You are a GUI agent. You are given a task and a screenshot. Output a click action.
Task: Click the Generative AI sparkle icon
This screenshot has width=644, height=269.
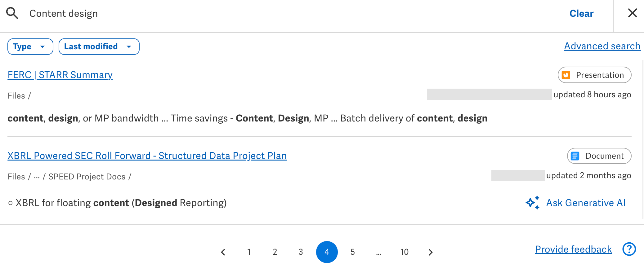point(532,203)
